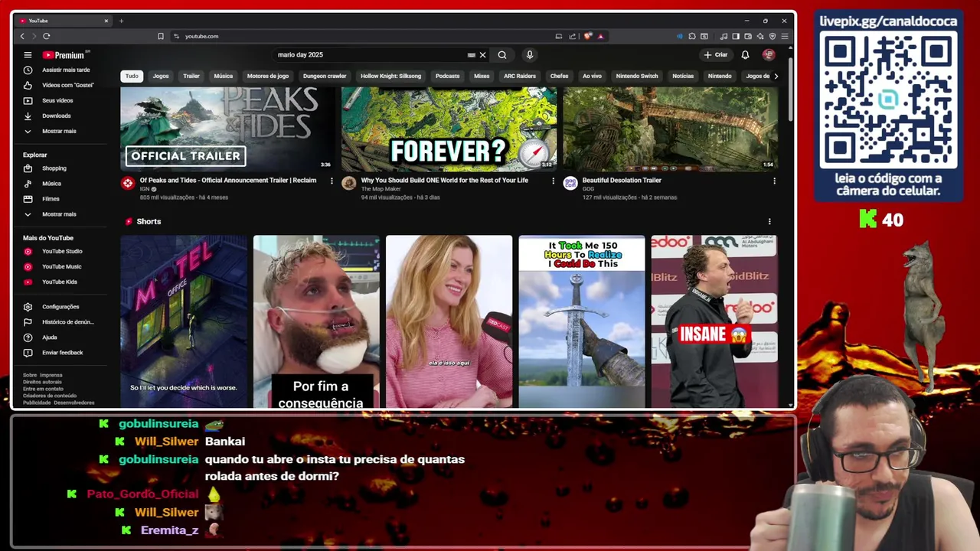The height and width of the screenshot is (551, 980).
Task: Select the Trailer filter chip
Action: [191, 76]
